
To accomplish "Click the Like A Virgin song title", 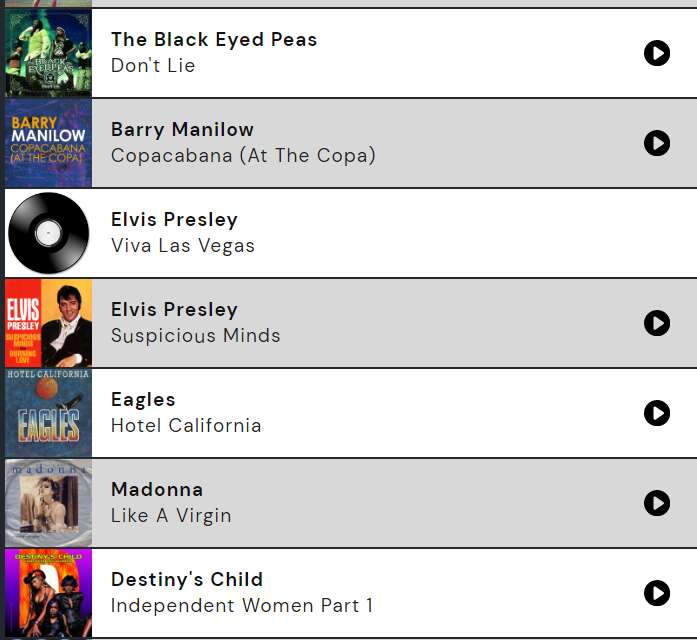I will point(171,516).
